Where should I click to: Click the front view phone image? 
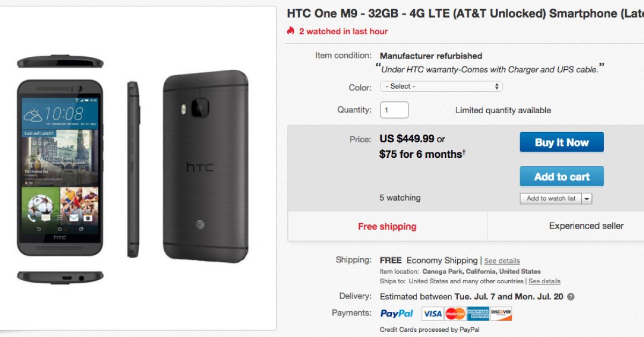(x=60, y=169)
